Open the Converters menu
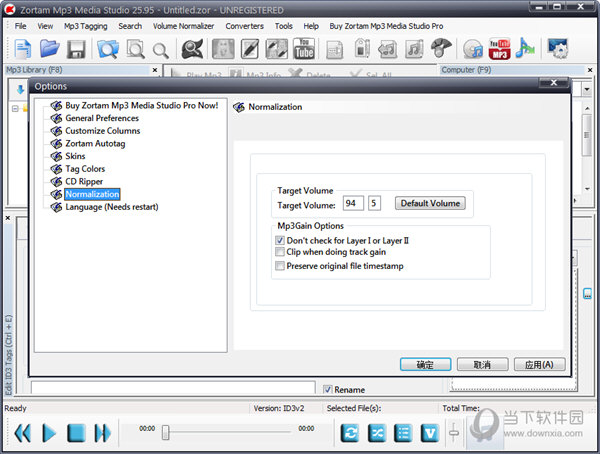 (245, 26)
